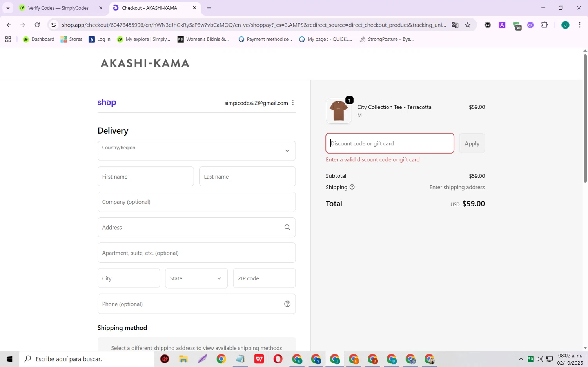The height and width of the screenshot is (367, 588).
Task: Open account options three-dot menu beside email
Action: (x=293, y=103)
